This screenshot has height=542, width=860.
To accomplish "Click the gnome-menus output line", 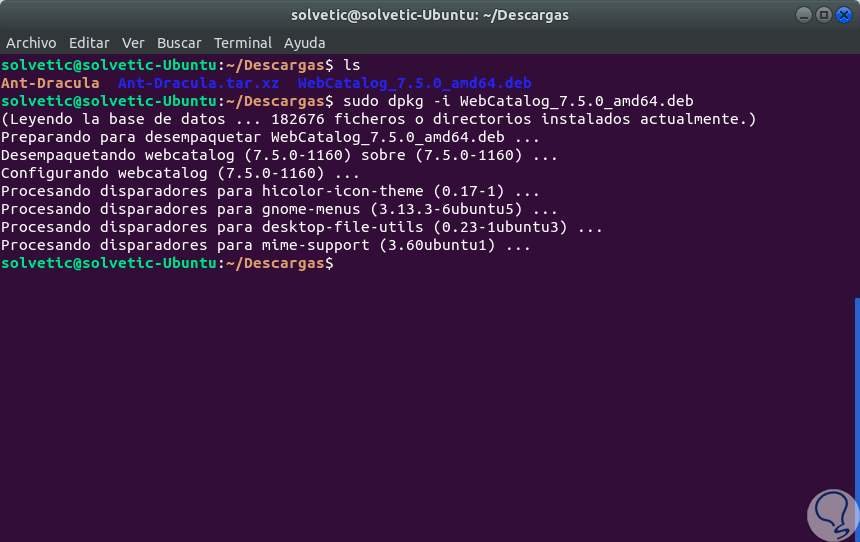I will [279, 209].
